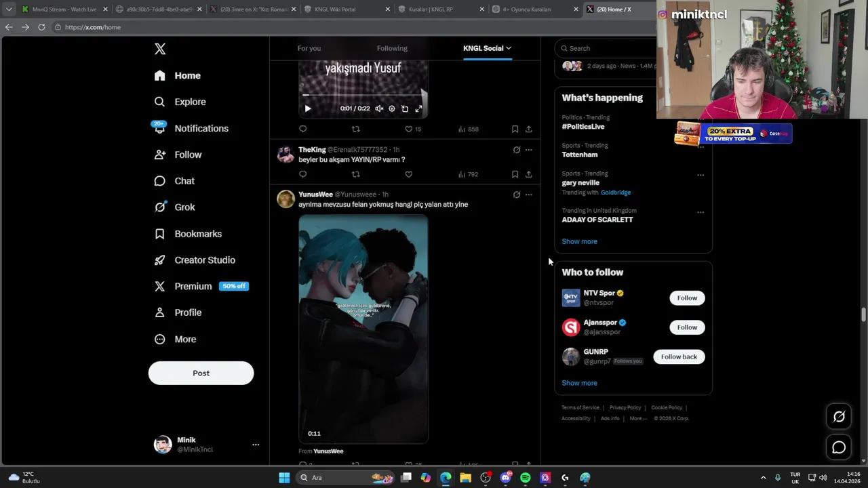Open the Tottenham trend
The height and width of the screenshot is (488, 868).
(x=579, y=155)
